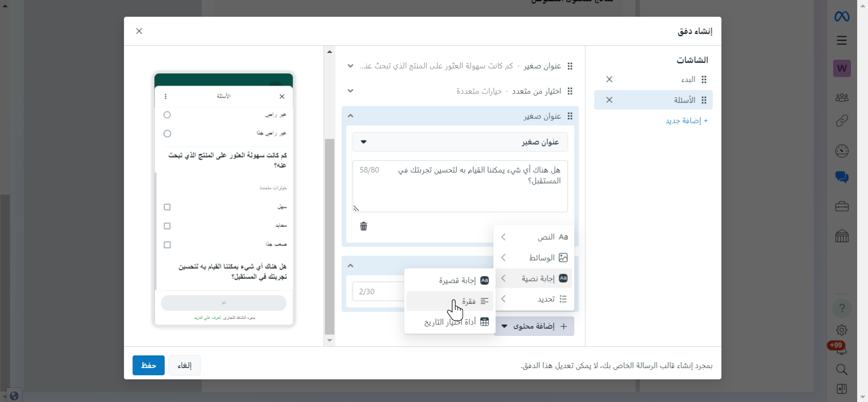Image resolution: width=868 pixels, height=402 pixels.
Task: Click the editor panel scrollbar thumb
Action: coord(330,236)
